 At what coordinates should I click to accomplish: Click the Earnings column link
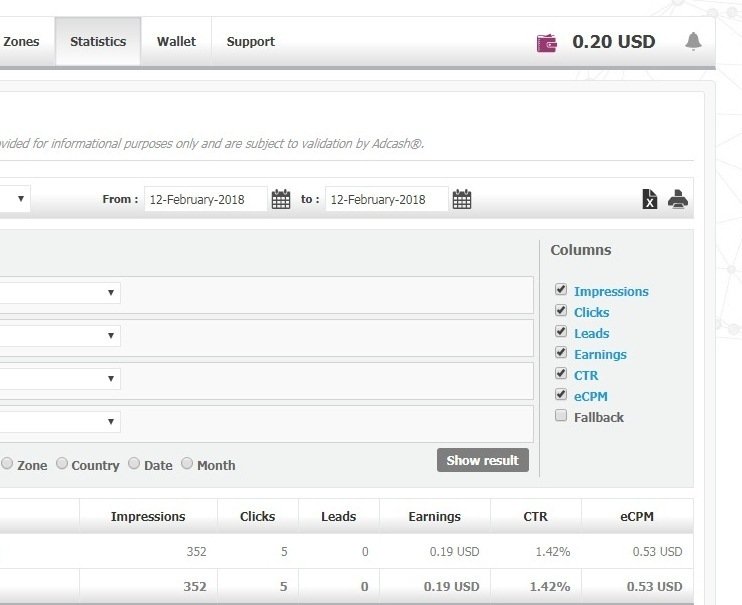point(600,354)
